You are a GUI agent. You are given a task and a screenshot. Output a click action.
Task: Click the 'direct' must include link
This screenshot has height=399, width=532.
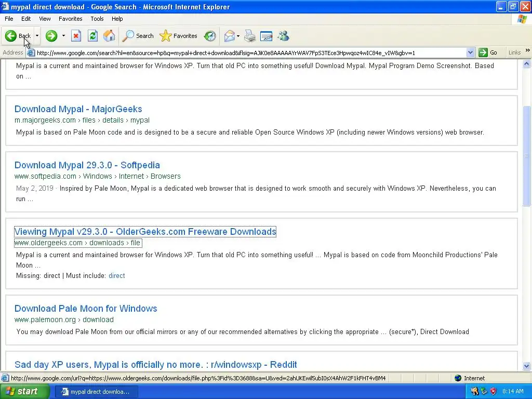117,275
